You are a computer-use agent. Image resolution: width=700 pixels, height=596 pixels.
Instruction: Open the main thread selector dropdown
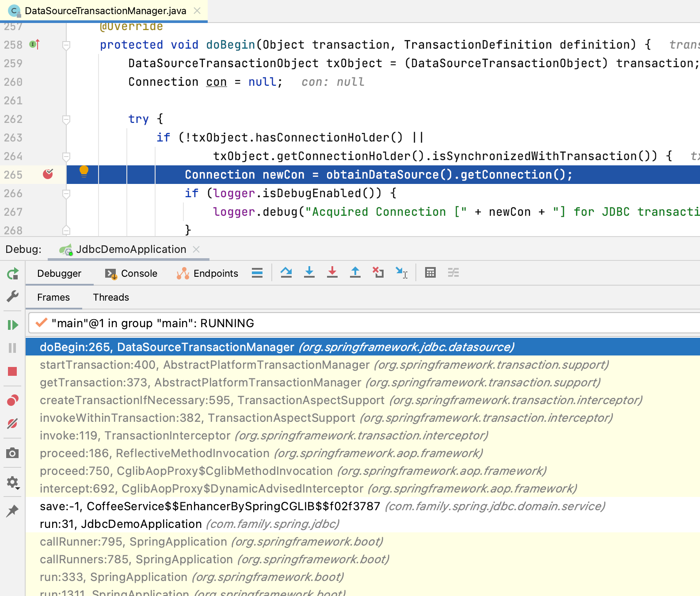(x=364, y=323)
